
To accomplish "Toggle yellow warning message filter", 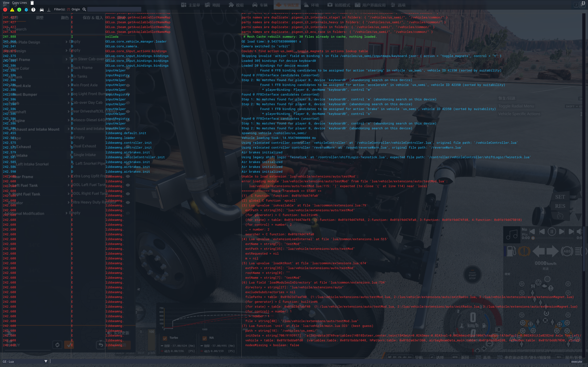I will [x=12, y=9].
